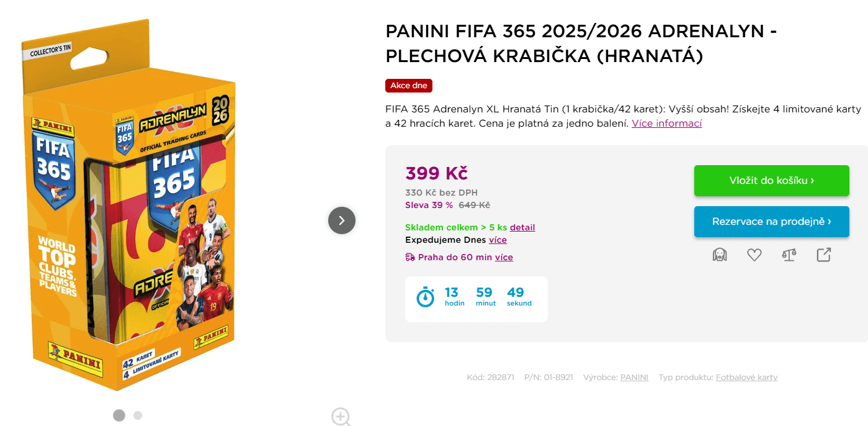The image size is (868, 426).
Task: Select the second gallery dot indicator
Action: tap(137, 415)
